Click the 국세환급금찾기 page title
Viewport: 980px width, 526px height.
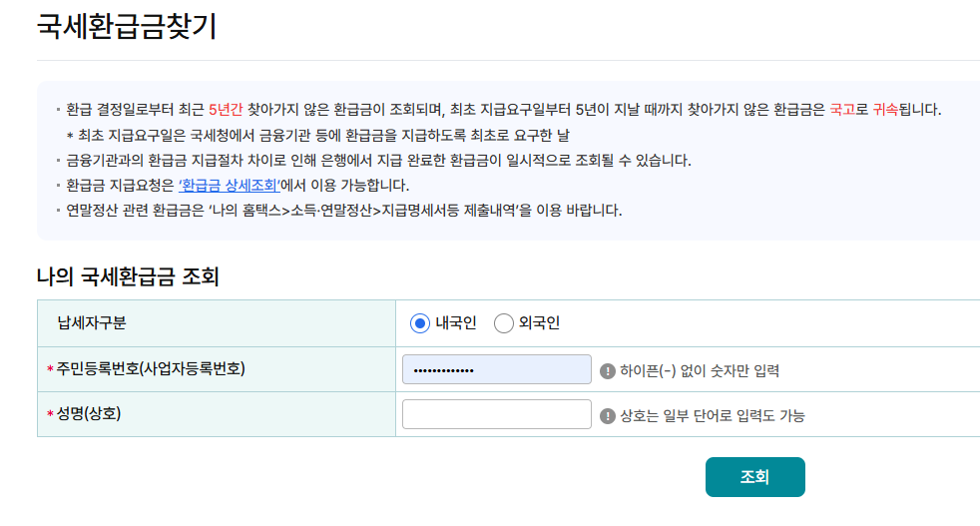pos(127,27)
